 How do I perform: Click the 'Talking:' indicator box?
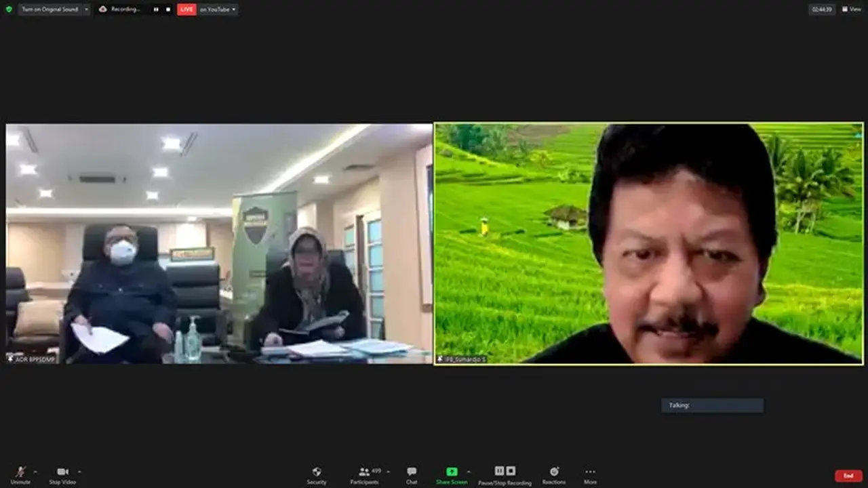tap(712, 405)
